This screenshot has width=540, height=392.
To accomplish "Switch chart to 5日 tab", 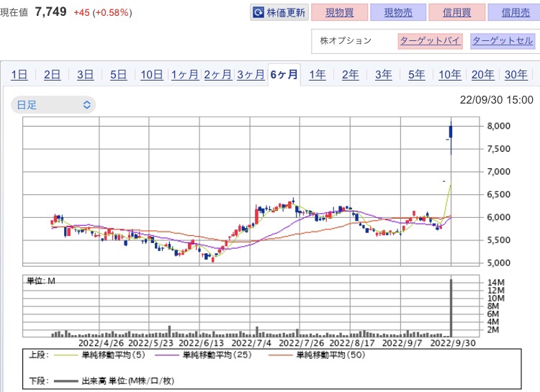I will 118,74.
